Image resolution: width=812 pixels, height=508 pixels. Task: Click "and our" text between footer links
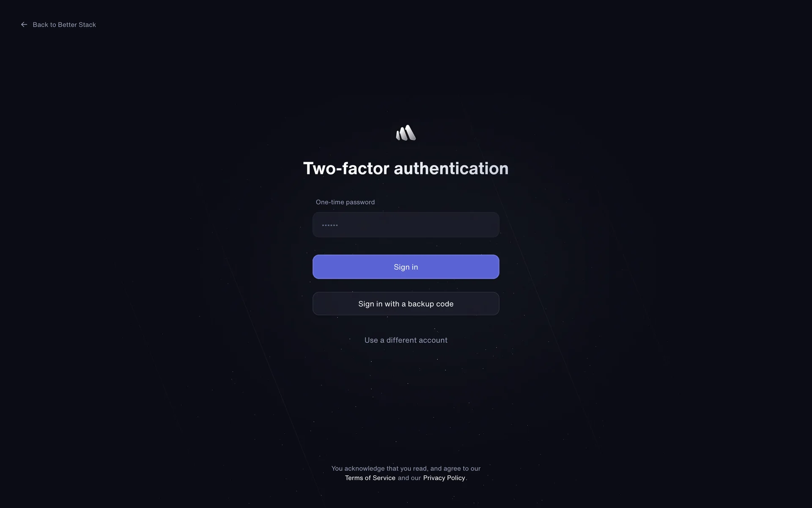409,478
